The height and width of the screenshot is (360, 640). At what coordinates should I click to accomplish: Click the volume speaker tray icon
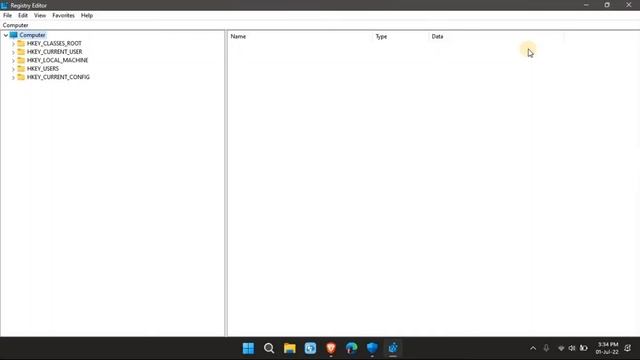(572, 348)
